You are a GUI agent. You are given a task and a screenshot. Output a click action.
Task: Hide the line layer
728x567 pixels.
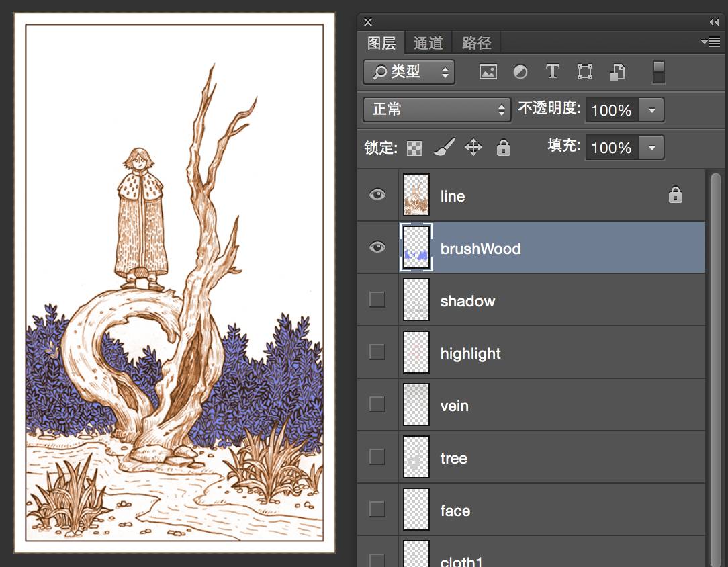[377, 195]
